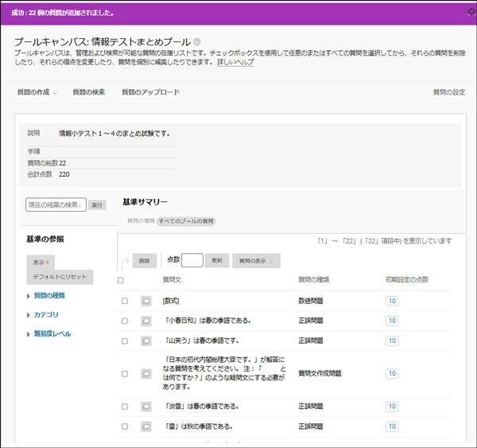477x448 pixels.
Task: Sort by 質問の種類 column header
Action: tap(314, 279)
